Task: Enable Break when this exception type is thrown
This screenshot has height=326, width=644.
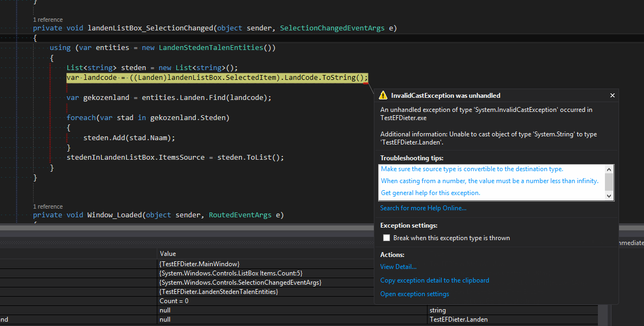Action: (387, 238)
